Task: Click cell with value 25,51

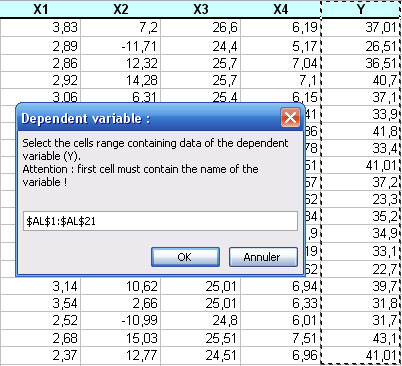Action: click(201, 338)
